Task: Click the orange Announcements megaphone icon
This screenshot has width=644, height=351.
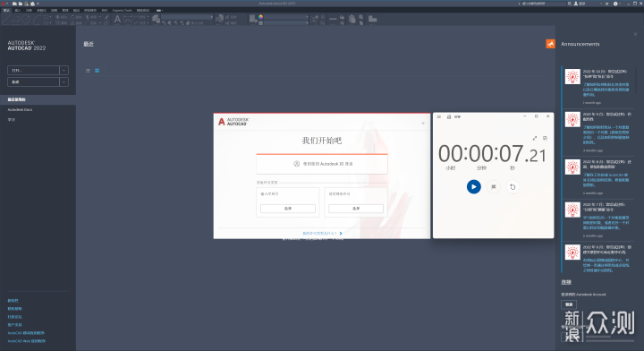Action: tap(550, 44)
